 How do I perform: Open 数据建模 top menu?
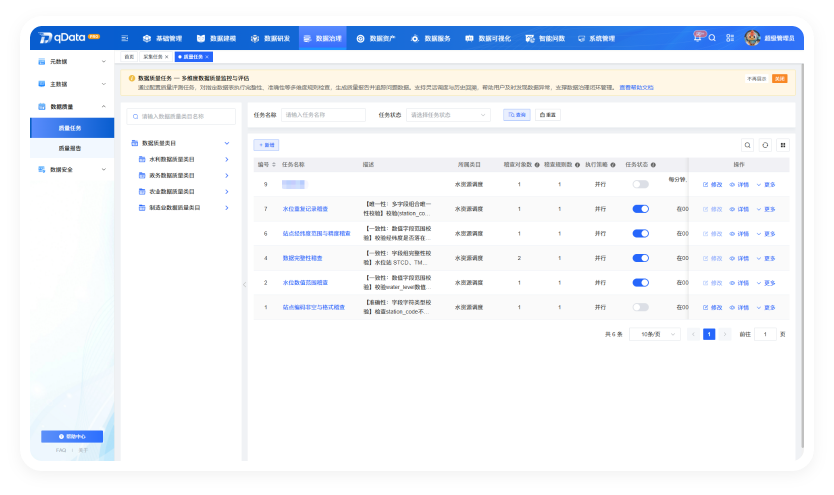coord(216,38)
